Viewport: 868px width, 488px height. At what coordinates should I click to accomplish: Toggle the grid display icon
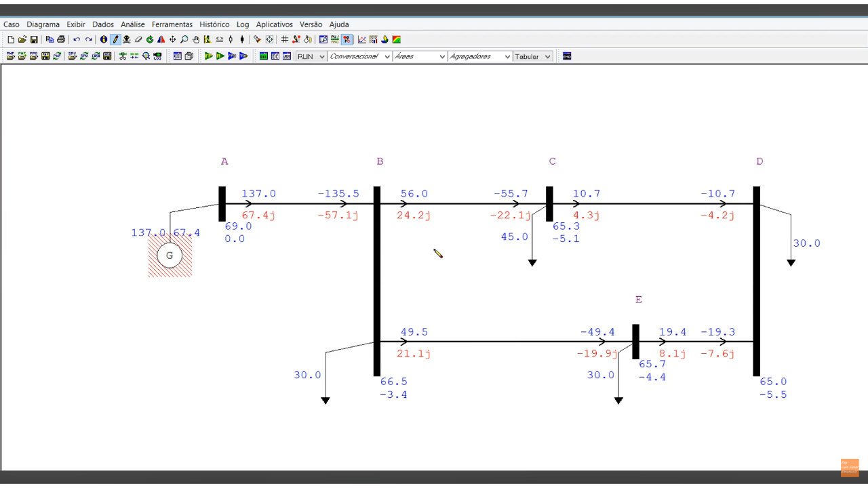pos(285,40)
